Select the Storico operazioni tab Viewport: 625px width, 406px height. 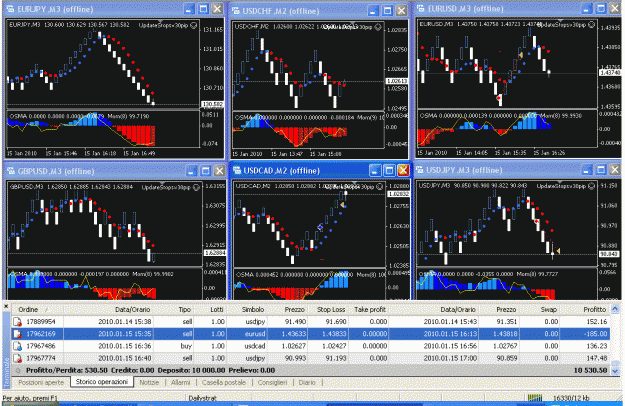coord(102,382)
